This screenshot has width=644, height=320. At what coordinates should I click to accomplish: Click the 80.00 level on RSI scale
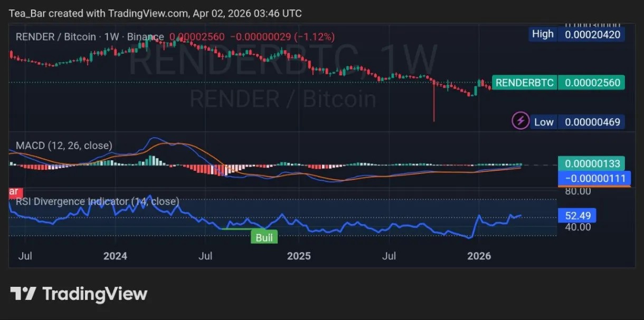(x=577, y=191)
